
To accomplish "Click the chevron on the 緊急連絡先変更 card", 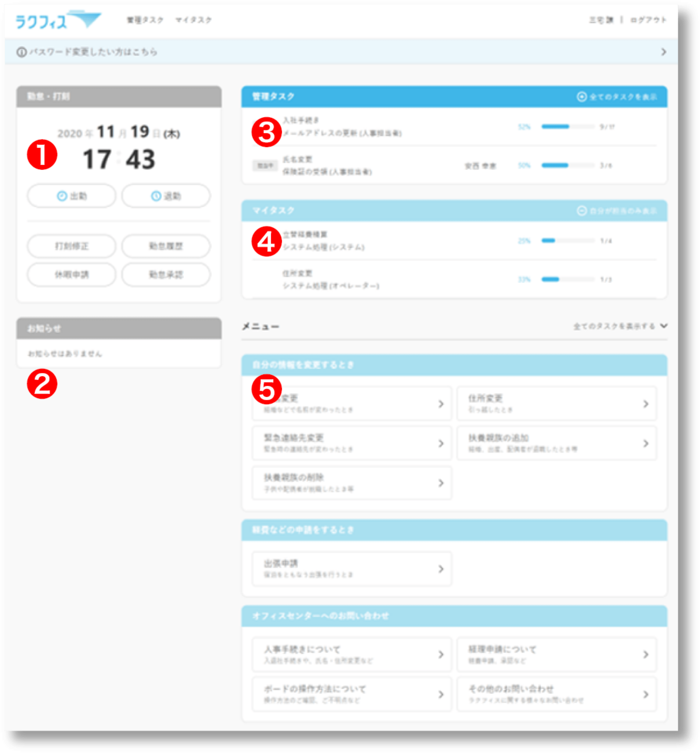I will (441, 443).
